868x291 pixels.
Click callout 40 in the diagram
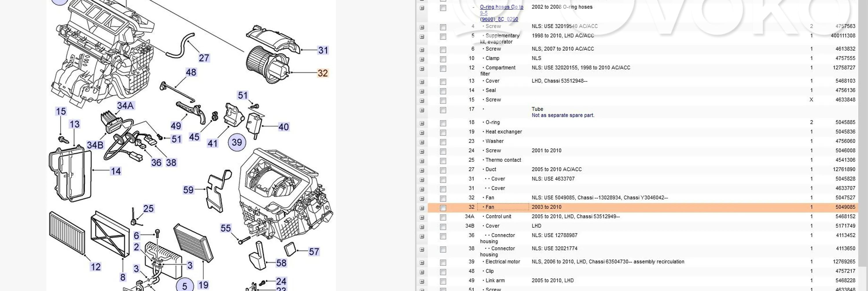(283, 127)
